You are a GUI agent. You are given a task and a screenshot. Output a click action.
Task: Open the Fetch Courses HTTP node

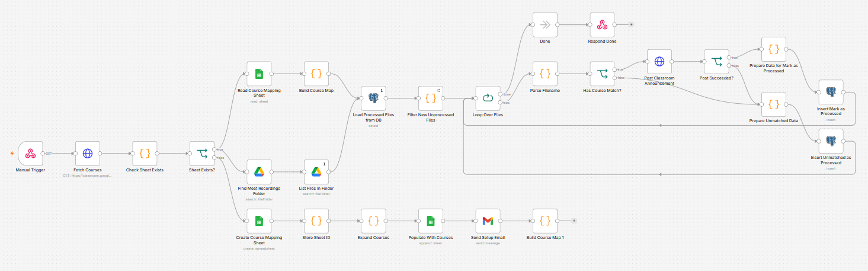pyautogui.click(x=88, y=154)
